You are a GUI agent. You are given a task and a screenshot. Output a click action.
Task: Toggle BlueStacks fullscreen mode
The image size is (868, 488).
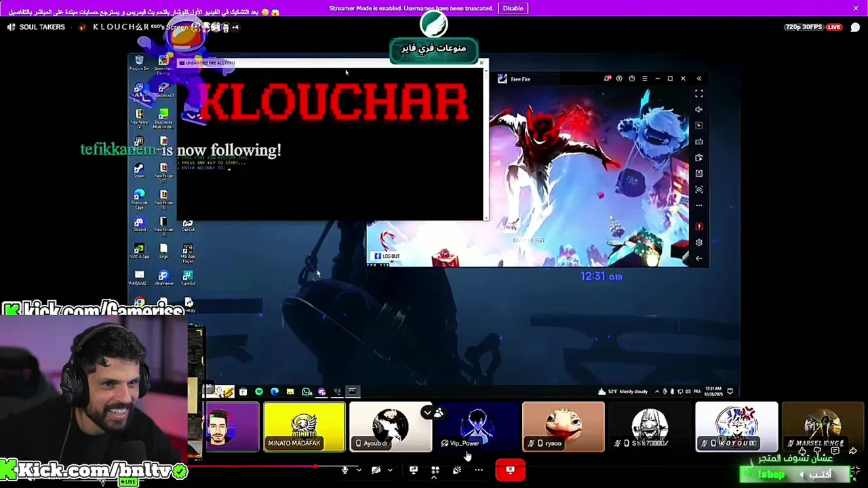(x=699, y=94)
